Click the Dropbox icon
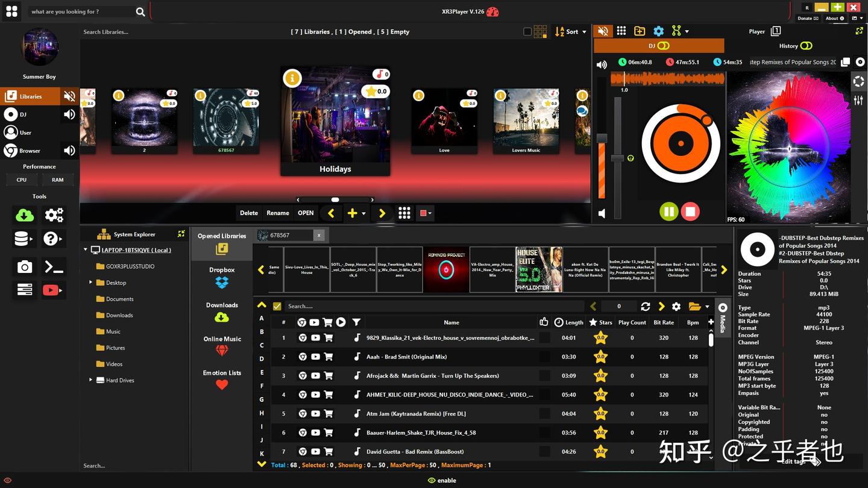 click(222, 282)
